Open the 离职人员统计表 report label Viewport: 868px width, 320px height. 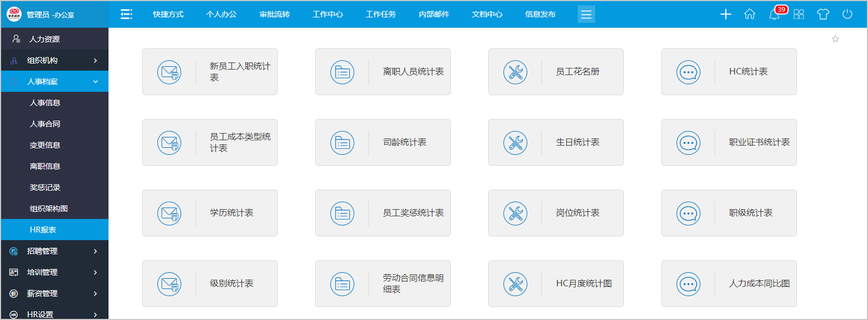[x=413, y=72]
